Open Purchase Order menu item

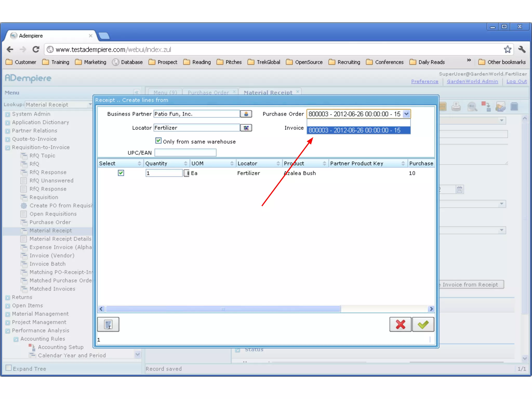(50, 222)
